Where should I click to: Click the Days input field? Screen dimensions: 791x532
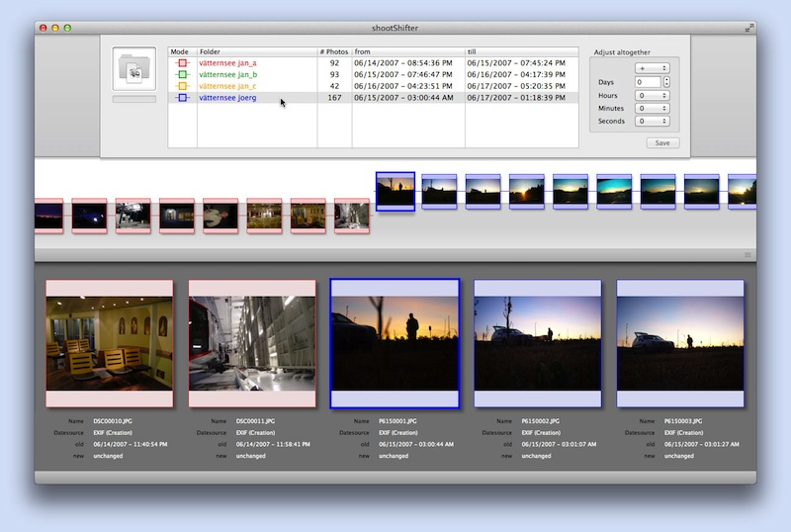pyautogui.click(x=648, y=82)
